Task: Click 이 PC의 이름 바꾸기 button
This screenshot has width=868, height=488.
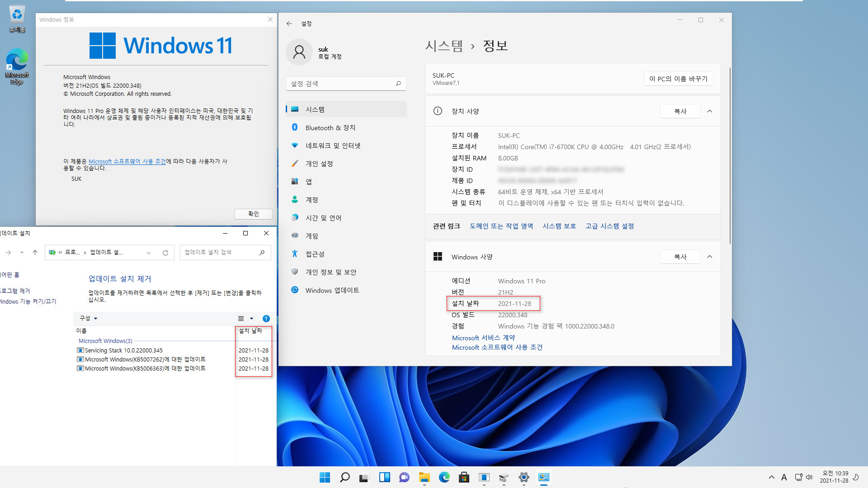Action: (678, 79)
